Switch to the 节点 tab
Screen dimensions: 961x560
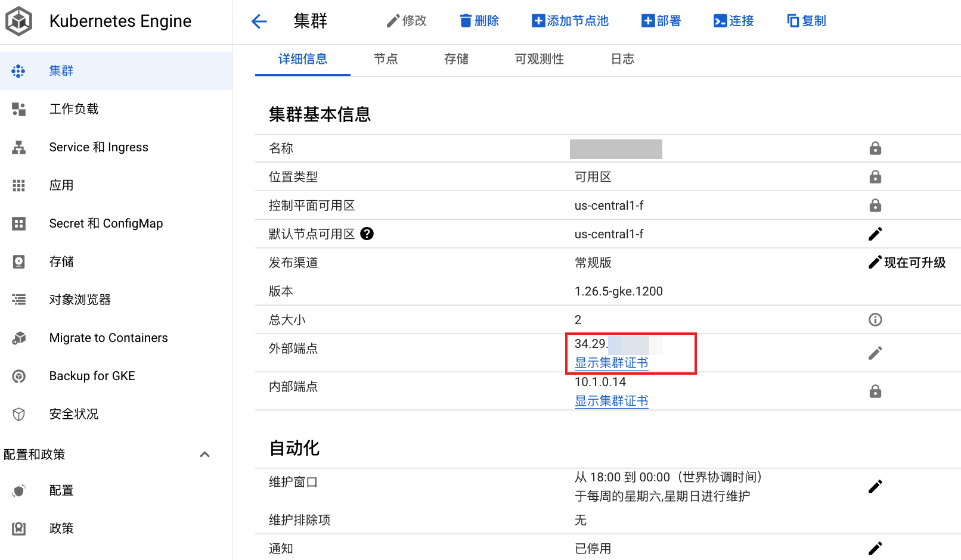385,59
